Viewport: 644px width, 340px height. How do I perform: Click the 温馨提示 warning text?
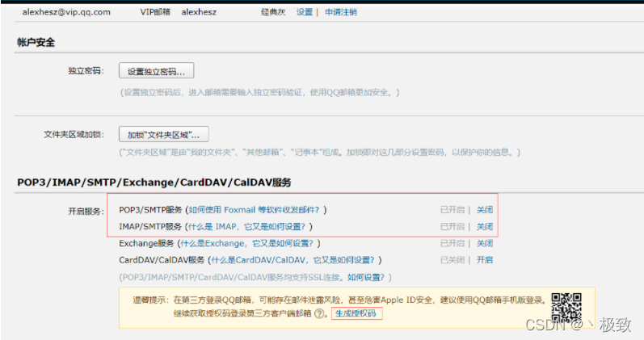(x=151, y=300)
